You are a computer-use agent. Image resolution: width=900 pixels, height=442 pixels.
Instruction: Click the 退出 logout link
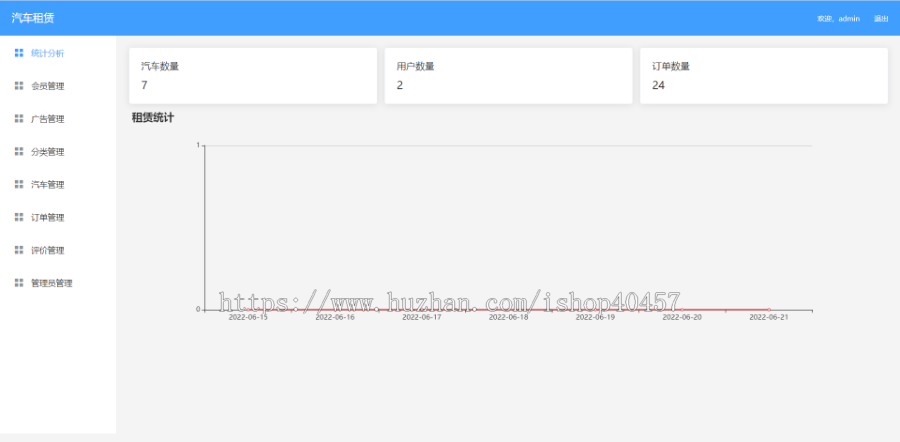click(x=881, y=18)
